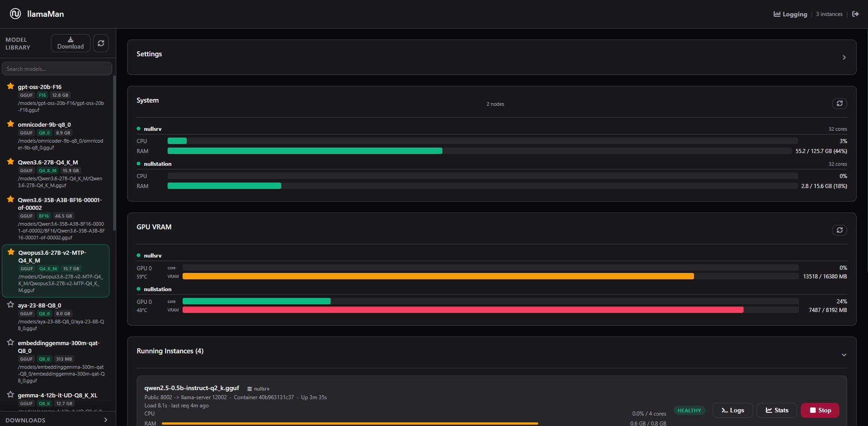The width and height of the screenshot is (868, 426).
Task: Expand the Settings panel chevron
Action: tap(844, 57)
